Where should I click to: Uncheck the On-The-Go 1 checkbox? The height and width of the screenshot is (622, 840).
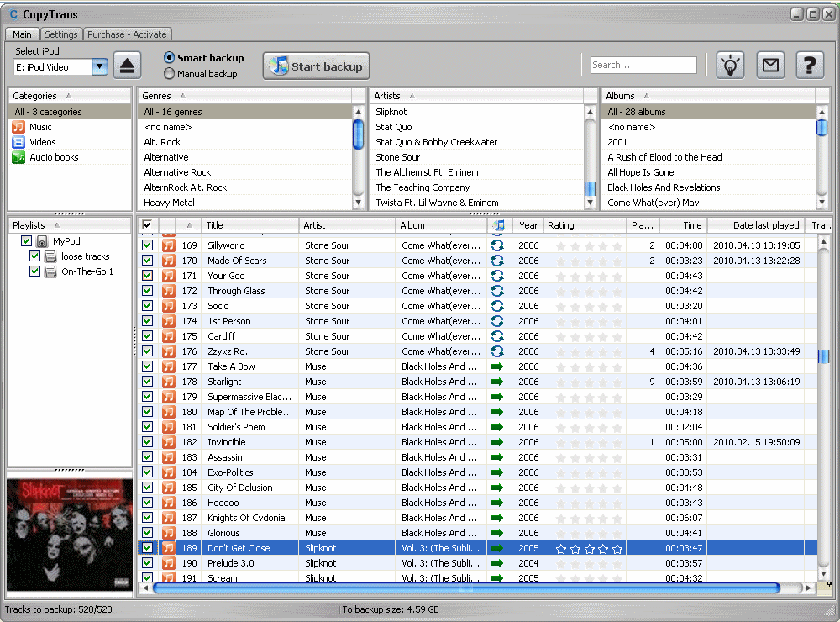[x=34, y=271]
